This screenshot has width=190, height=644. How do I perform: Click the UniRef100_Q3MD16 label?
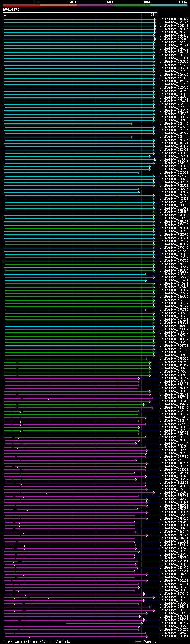pyautogui.click(x=174, y=153)
